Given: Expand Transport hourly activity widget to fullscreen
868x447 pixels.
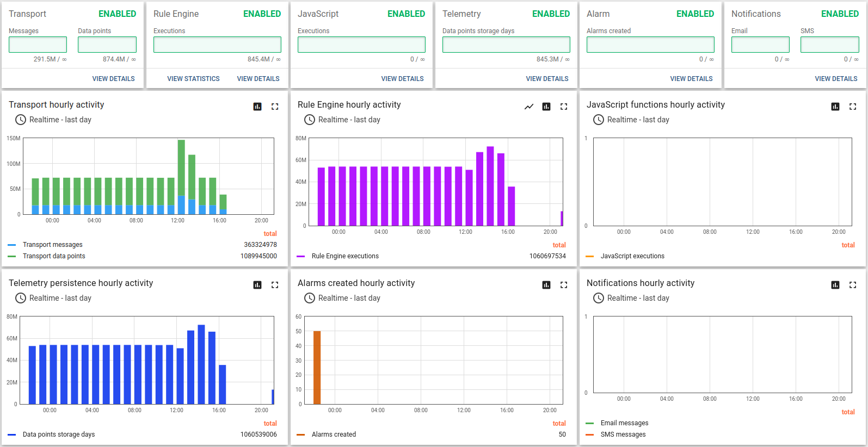Looking at the screenshot, I should tap(275, 107).
